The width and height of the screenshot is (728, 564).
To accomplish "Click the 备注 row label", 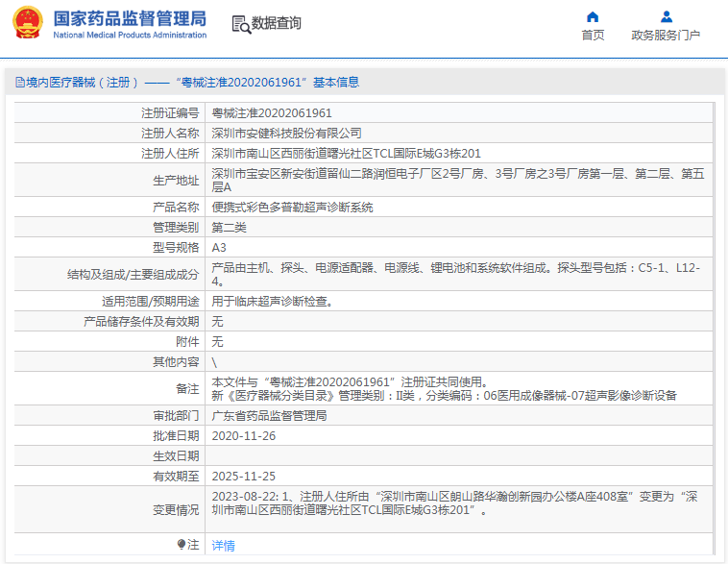I will [x=187, y=389].
